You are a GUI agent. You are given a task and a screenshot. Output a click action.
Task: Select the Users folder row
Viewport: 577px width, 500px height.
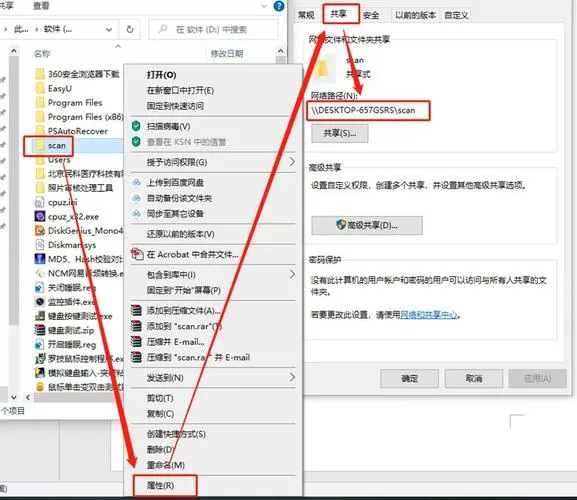78,160
